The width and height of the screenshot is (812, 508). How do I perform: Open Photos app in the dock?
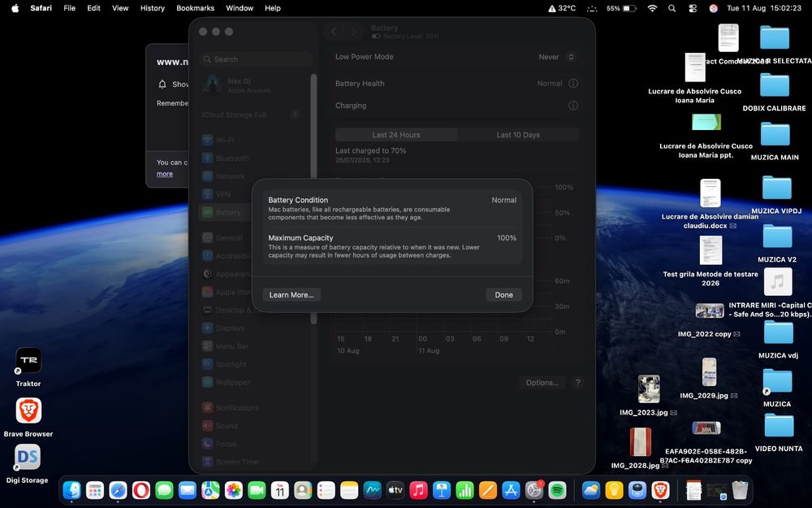tap(234, 490)
